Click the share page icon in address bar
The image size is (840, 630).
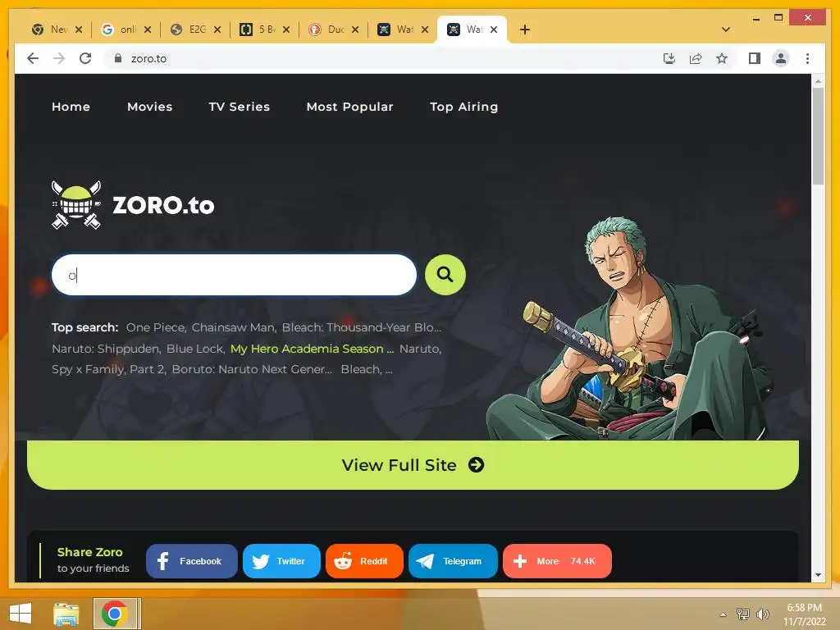tap(696, 58)
